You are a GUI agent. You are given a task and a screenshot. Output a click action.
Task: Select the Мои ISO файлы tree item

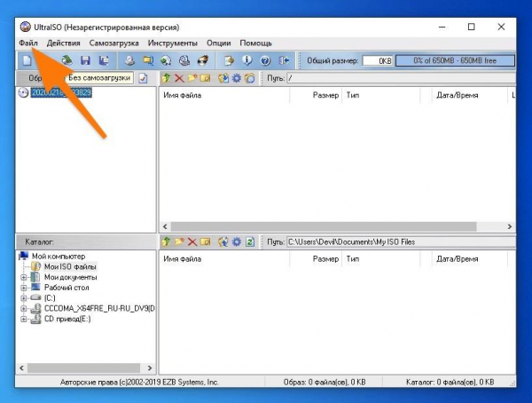pyautogui.click(x=70, y=266)
